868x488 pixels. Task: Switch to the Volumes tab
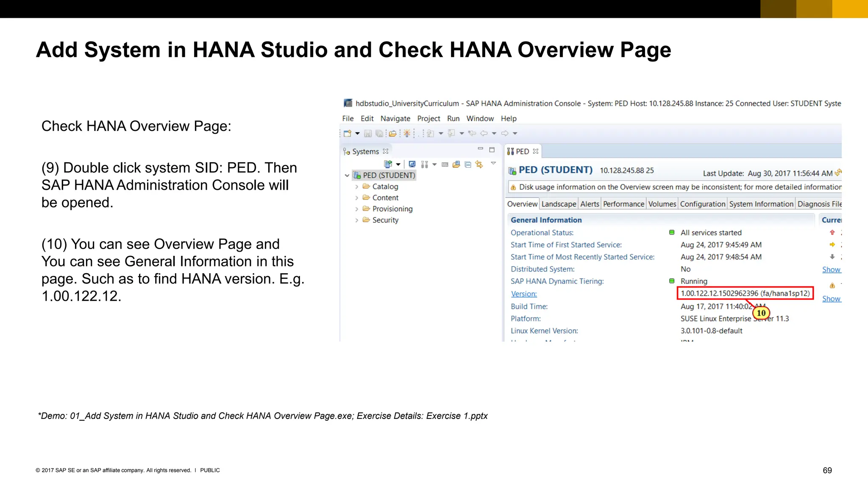[662, 204]
